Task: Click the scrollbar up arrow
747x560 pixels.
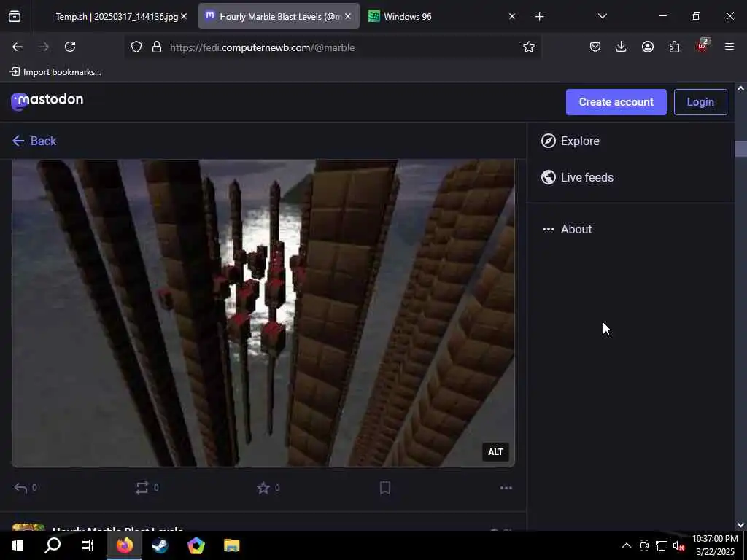Action: 740,88
